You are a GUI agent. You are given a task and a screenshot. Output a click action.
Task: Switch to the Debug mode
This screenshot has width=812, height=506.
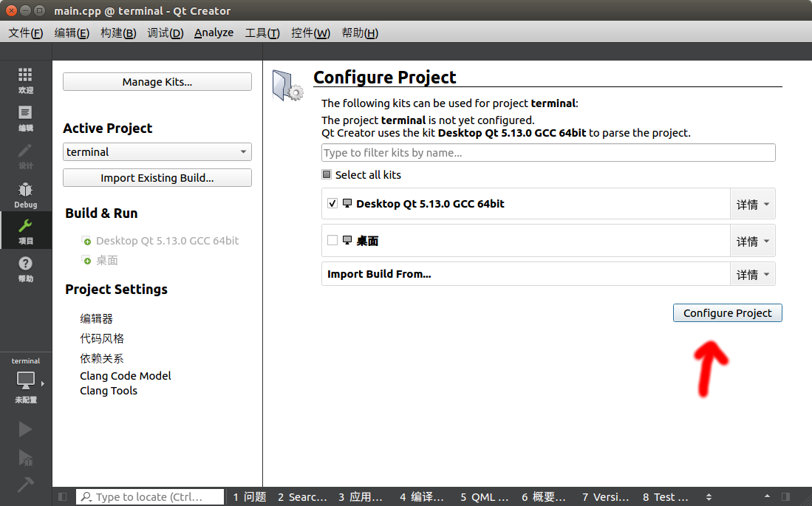(x=25, y=195)
